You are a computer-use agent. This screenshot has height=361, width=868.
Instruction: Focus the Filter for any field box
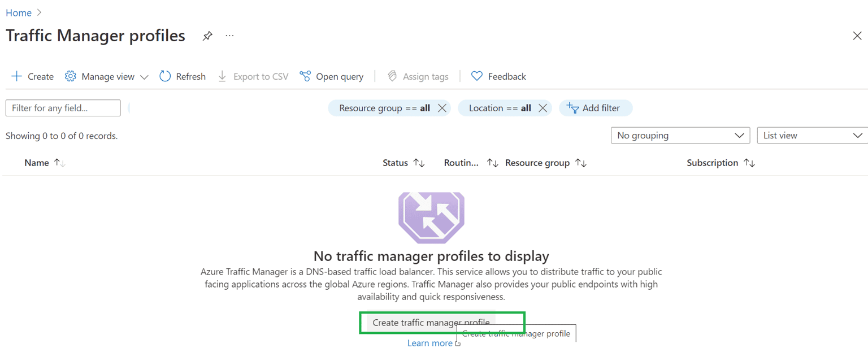[63, 108]
